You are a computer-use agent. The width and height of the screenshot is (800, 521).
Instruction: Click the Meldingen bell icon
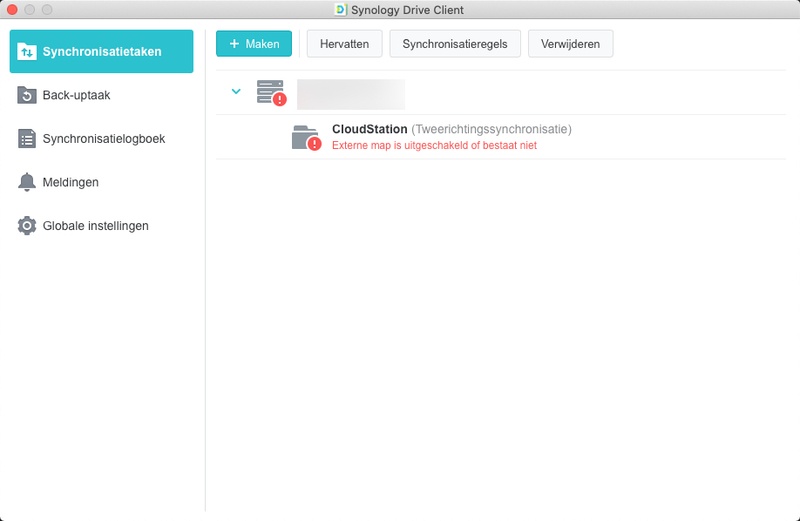tap(27, 182)
